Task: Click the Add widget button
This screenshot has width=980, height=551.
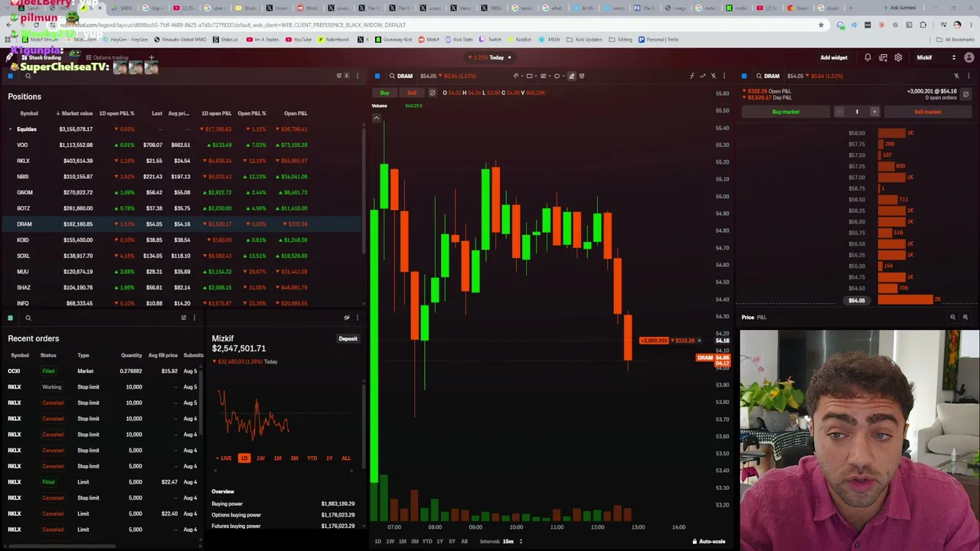Action: point(834,57)
